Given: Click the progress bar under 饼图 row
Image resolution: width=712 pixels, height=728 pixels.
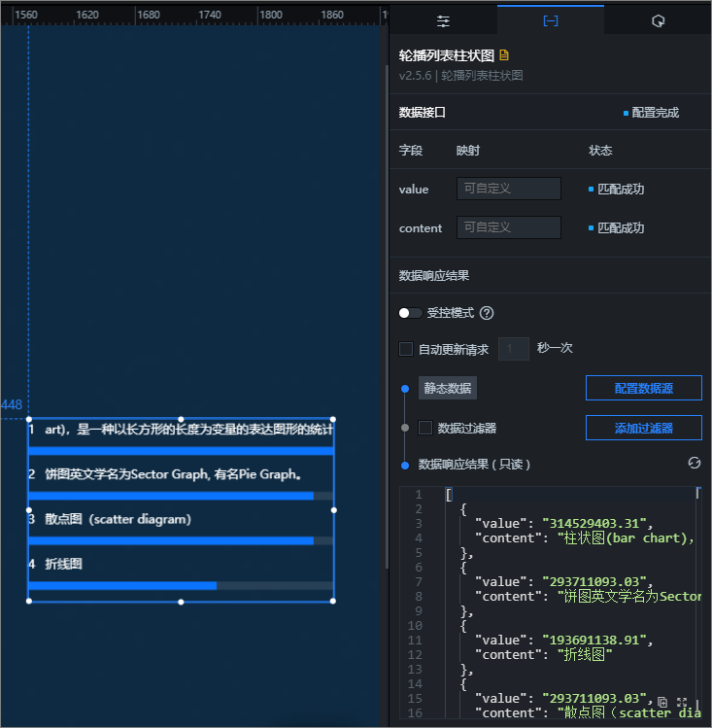Looking at the screenshot, I should 181,496.
